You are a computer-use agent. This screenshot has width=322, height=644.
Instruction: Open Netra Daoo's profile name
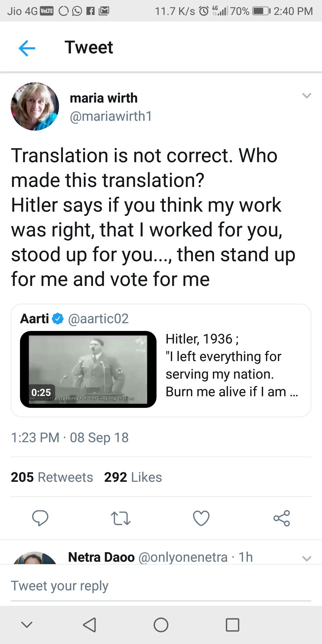(101, 557)
